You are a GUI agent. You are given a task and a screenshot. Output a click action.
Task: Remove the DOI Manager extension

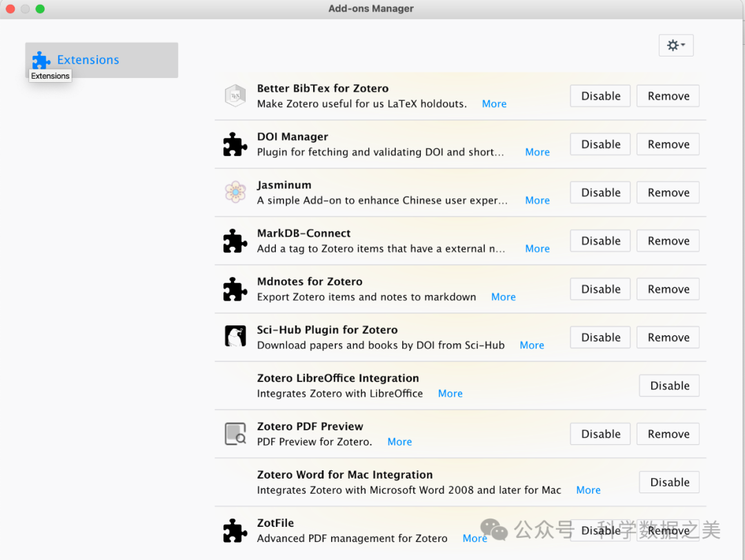[668, 144]
